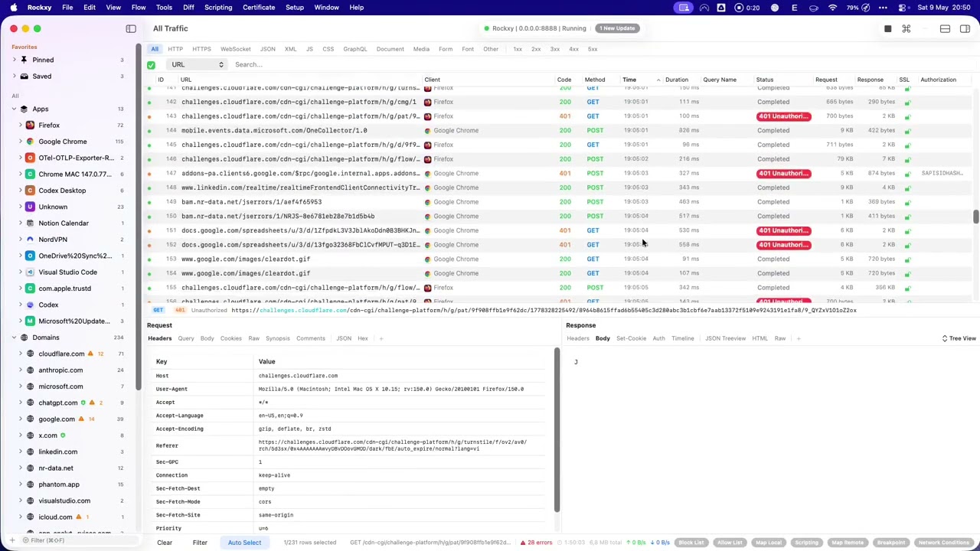Toggle the Breakpoint rule pill
Viewport: 980px width, 551px height.
tap(891, 543)
